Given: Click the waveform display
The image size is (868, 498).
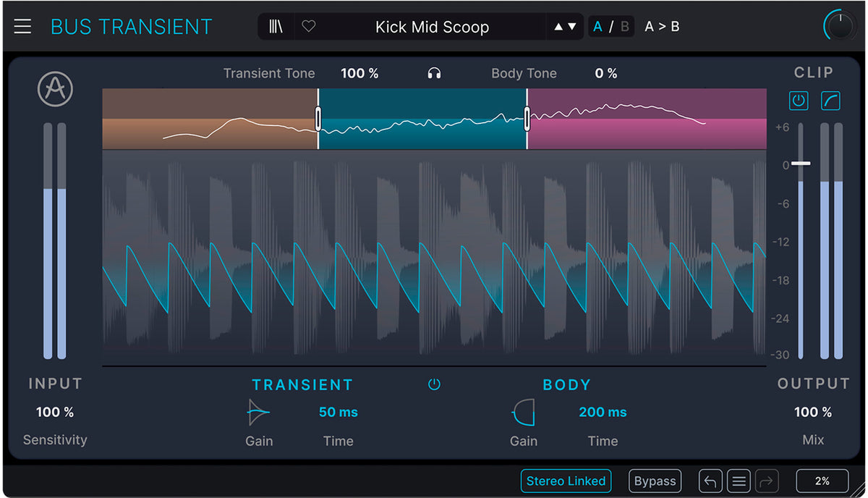Looking at the screenshot, I should point(434,257).
